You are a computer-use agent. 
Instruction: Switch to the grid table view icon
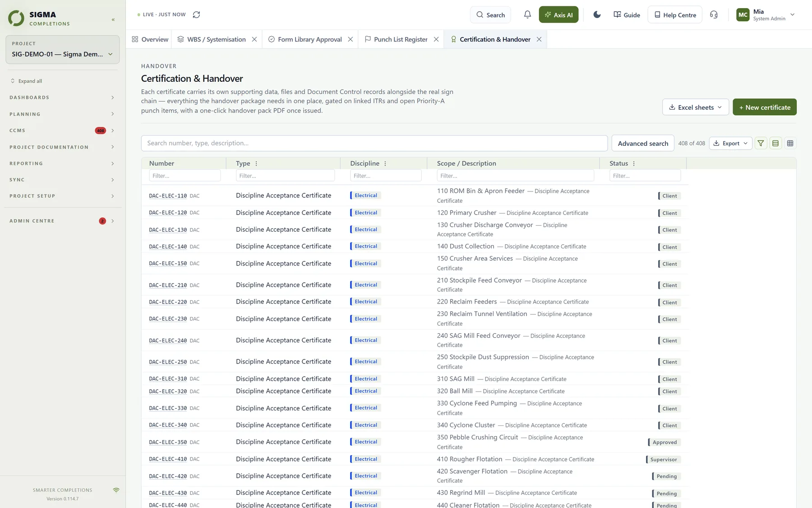coord(790,143)
